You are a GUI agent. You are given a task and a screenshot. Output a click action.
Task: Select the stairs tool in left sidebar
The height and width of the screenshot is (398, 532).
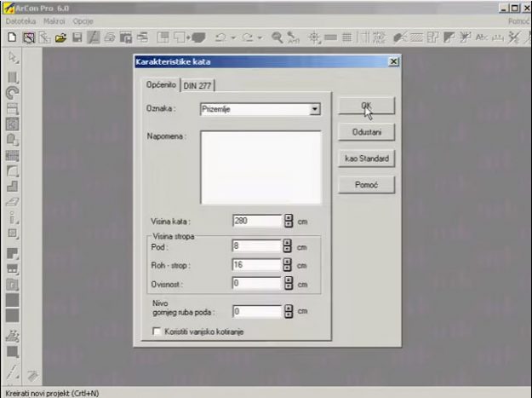click(12, 185)
